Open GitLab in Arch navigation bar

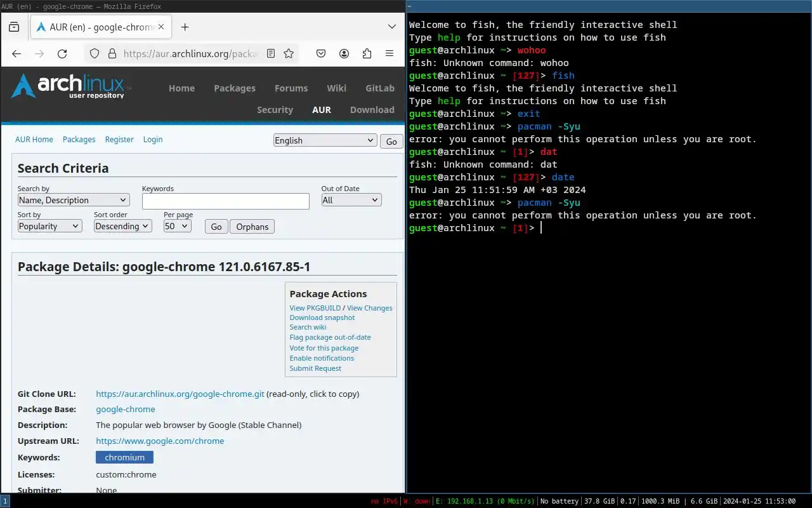380,88
